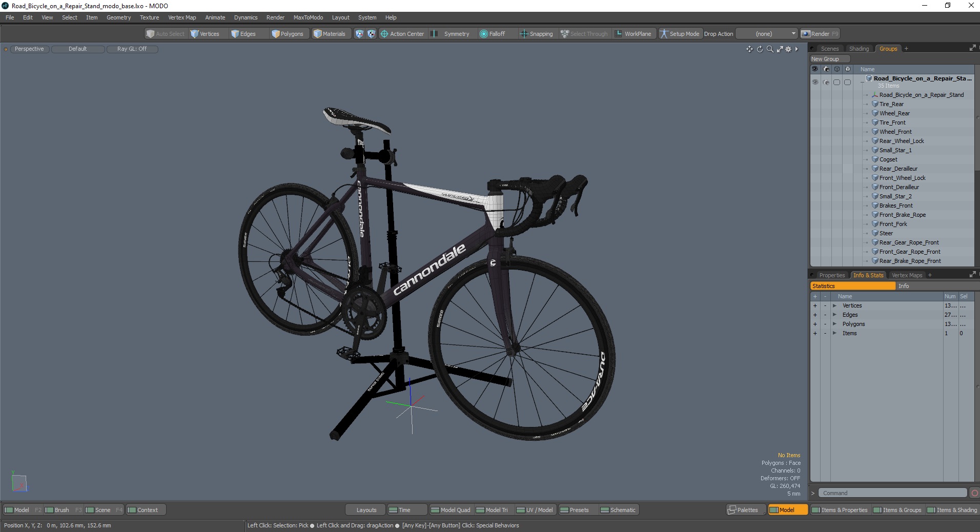The width and height of the screenshot is (980, 532).
Task: Open the Default shading style dropdown
Action: [x=78, y=49]
